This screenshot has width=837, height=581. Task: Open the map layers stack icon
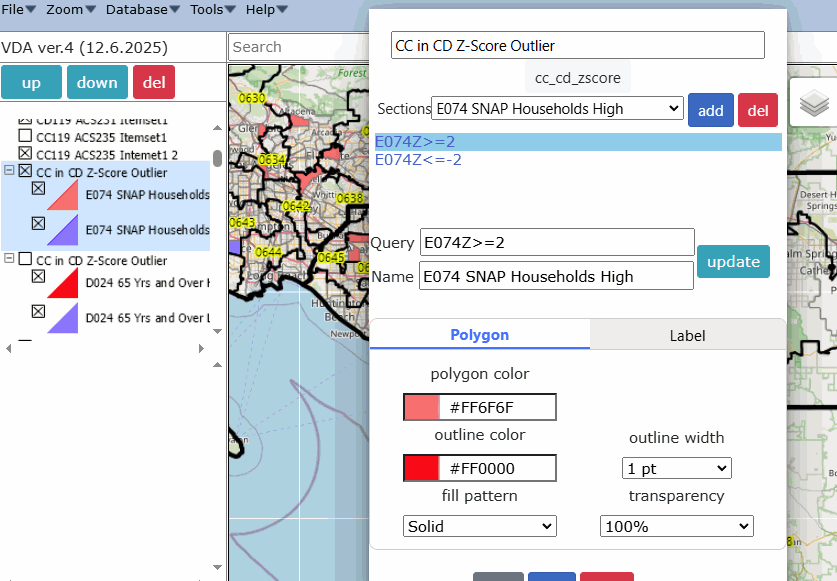coord(815,102)
